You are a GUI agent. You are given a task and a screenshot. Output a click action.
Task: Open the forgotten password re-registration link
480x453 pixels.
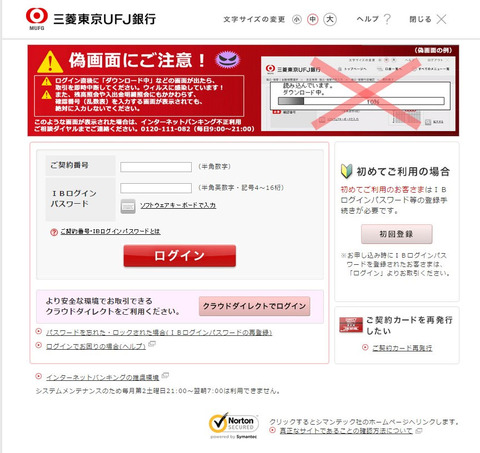coord(159,332)
